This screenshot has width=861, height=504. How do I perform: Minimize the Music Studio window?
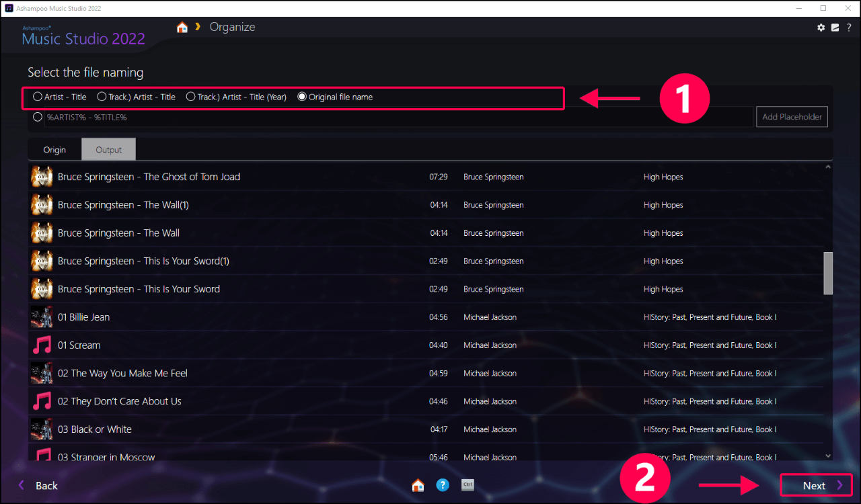tap(798, 8)
